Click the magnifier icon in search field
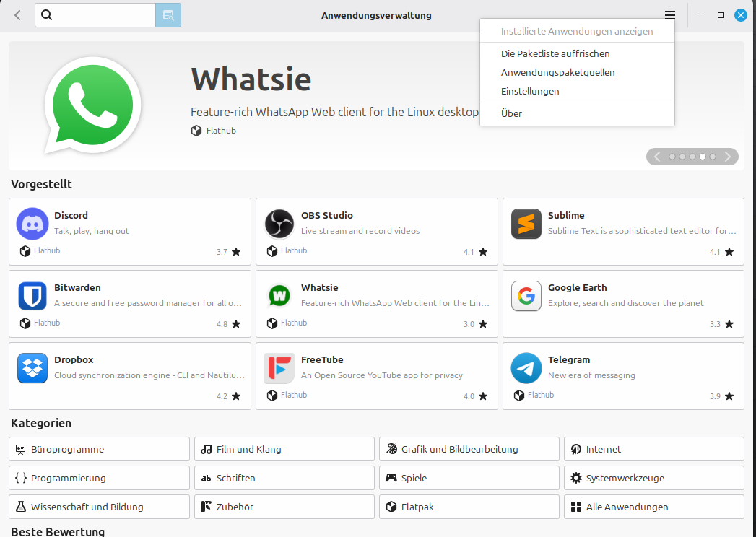This screenshot has width=756, height=537. (x=47, y=15)
